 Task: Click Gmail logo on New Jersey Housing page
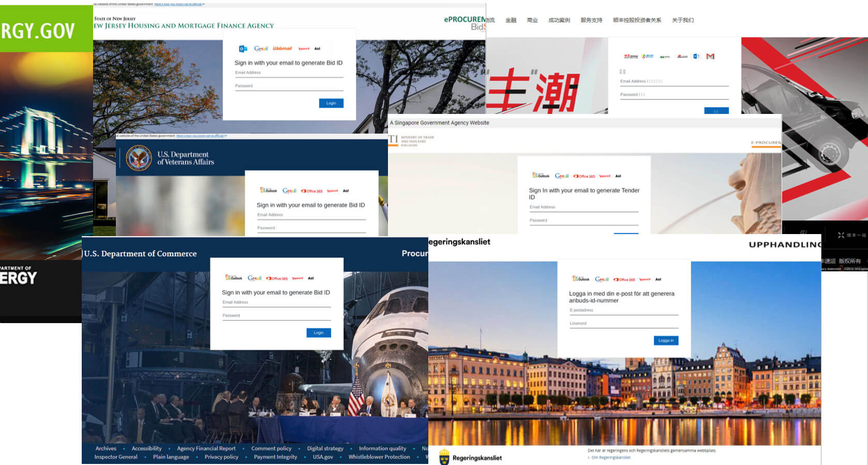click(261, 49)
